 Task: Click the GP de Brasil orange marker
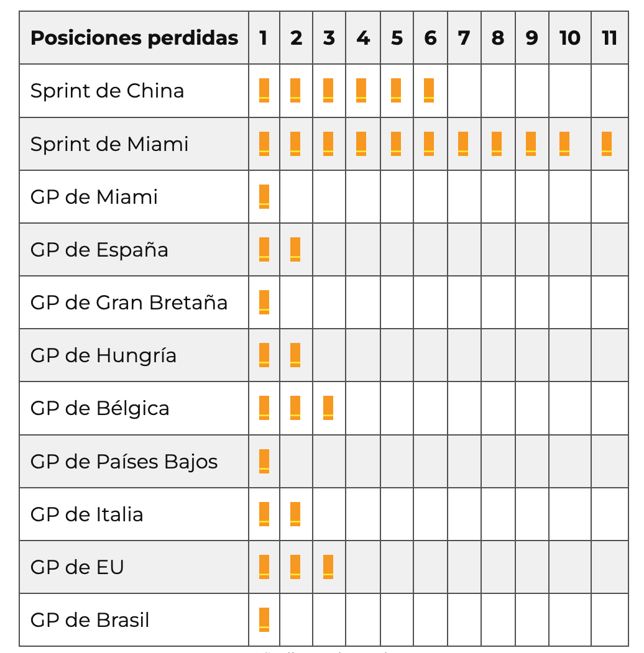pos(264,619)
